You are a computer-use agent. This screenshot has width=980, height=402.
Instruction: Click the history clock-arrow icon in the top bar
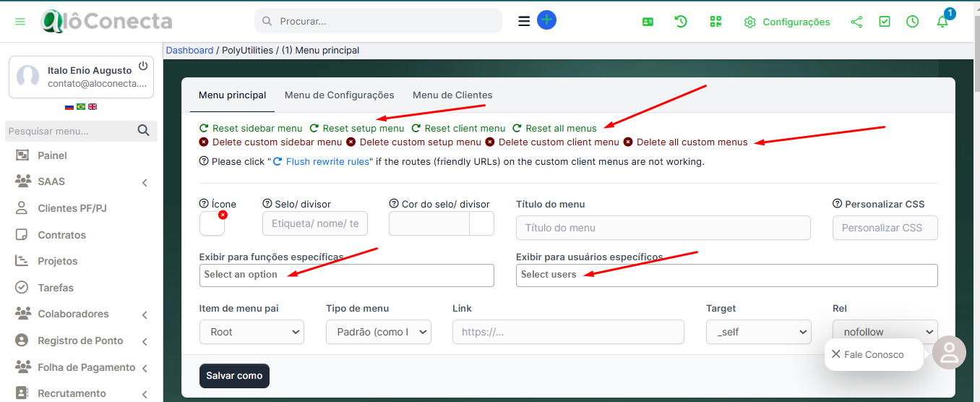point(681,22)
